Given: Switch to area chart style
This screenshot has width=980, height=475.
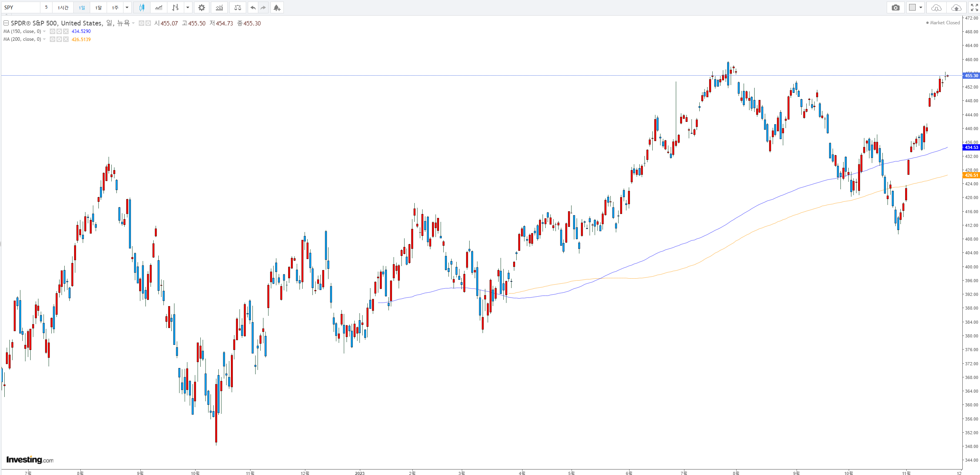Looking at the screenshot, I should [158, 7].
